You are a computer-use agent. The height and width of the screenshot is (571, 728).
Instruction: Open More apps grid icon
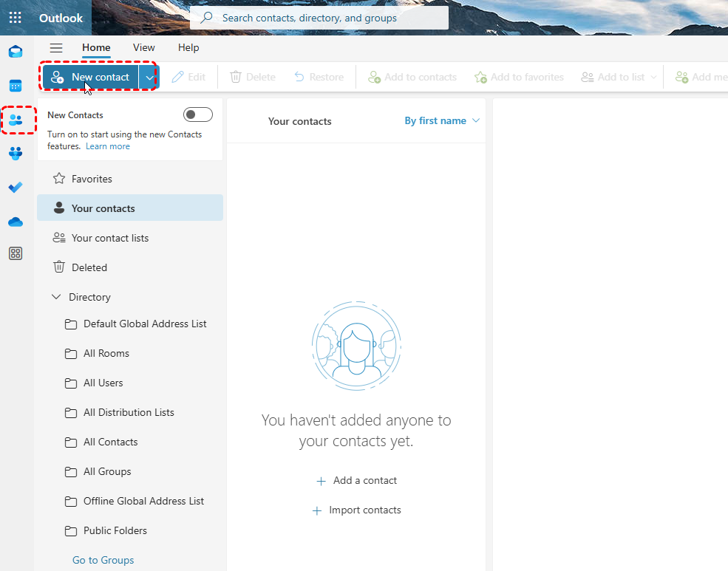click(x=16, y=253)
